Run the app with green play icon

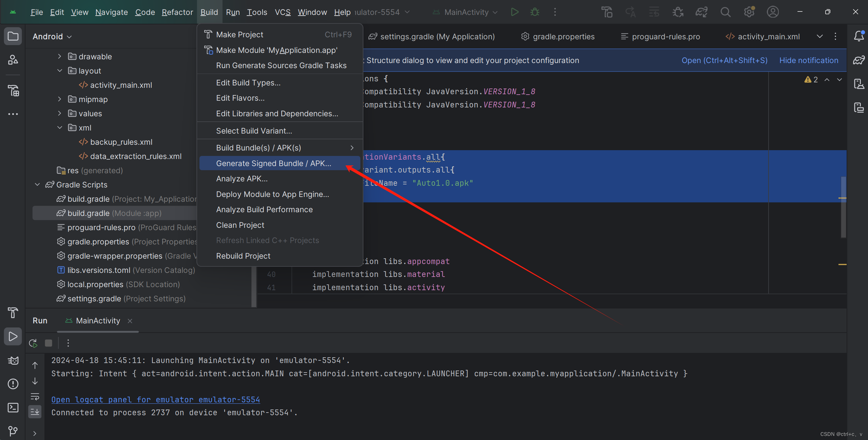514,12
